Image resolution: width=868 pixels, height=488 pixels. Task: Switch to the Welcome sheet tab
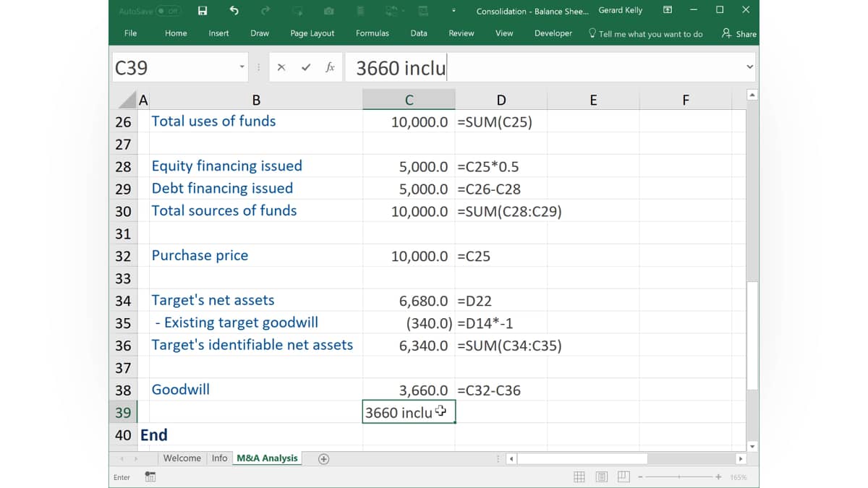point(182,458)
